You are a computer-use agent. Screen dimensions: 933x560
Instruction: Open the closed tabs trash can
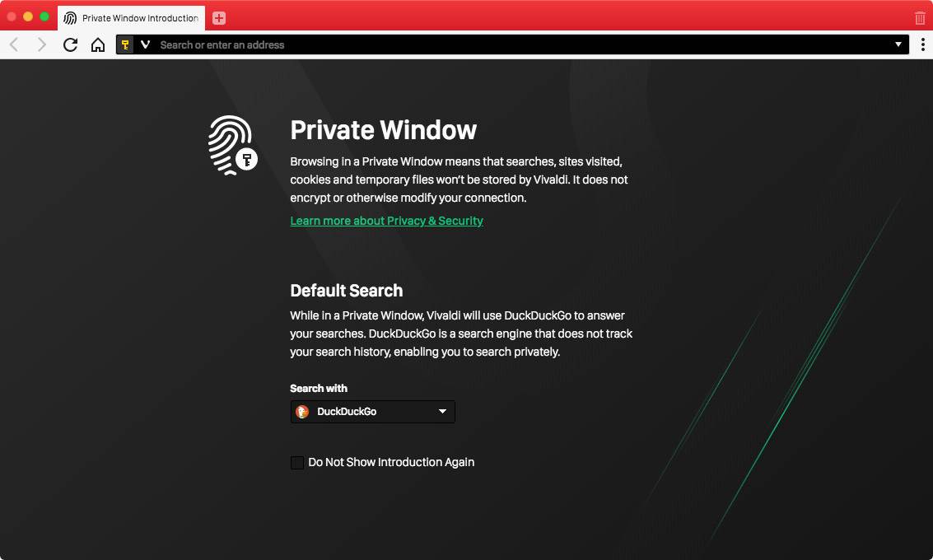[920, 18]
